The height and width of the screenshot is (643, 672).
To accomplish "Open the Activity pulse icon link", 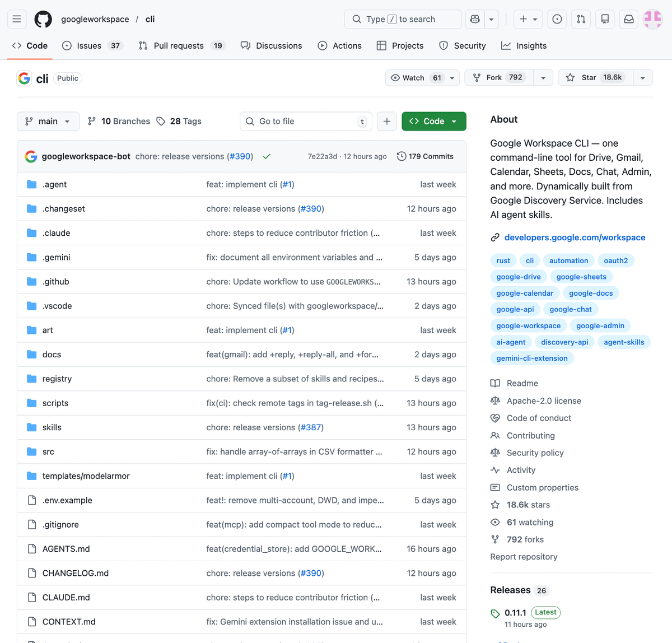I will pos(495,470).
